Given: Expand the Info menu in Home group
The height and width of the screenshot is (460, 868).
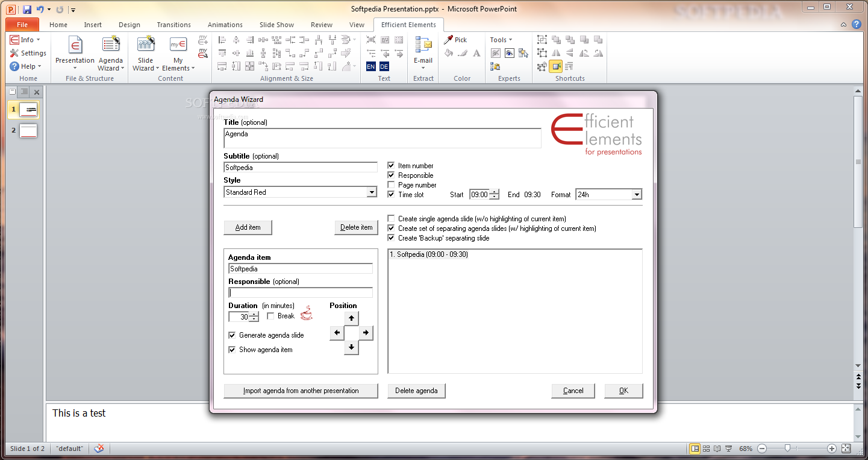Looking at the screenshot, I should coord(25,40).
